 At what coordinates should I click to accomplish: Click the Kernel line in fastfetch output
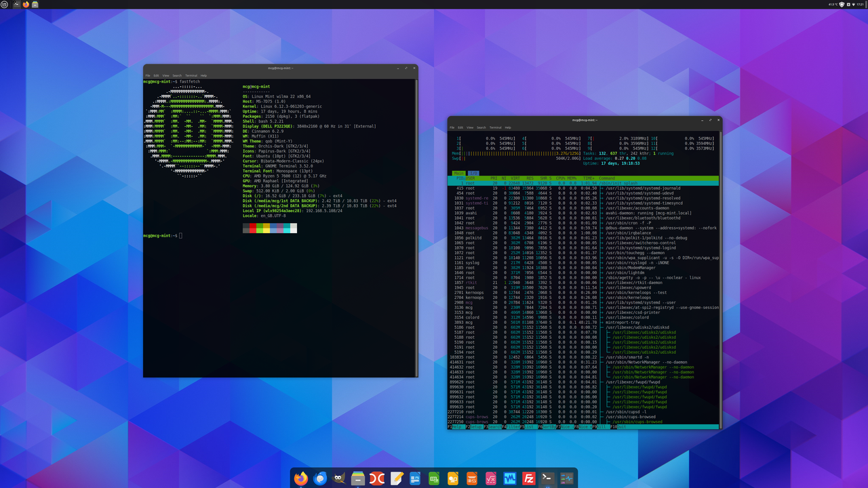point(283,106)
